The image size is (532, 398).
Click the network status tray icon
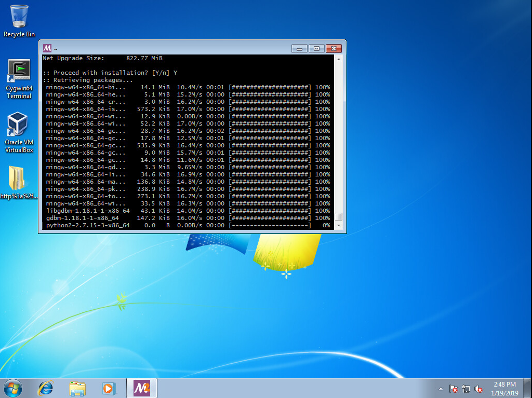click(x=466, y=389)
